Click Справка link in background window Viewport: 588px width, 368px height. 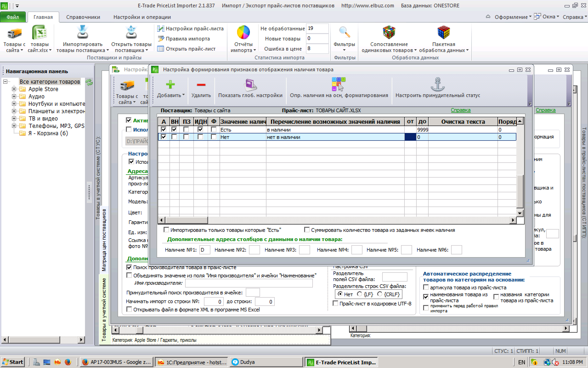(546, 110)
